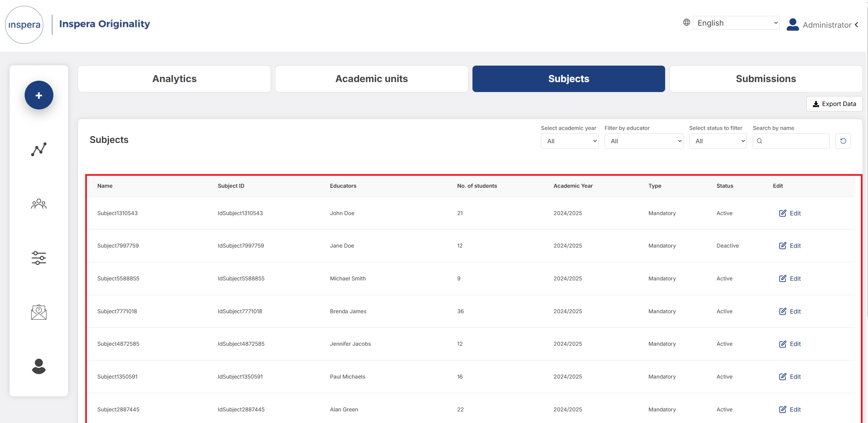Open the English language dropdown
868x423 pixels.
[736, 23]
